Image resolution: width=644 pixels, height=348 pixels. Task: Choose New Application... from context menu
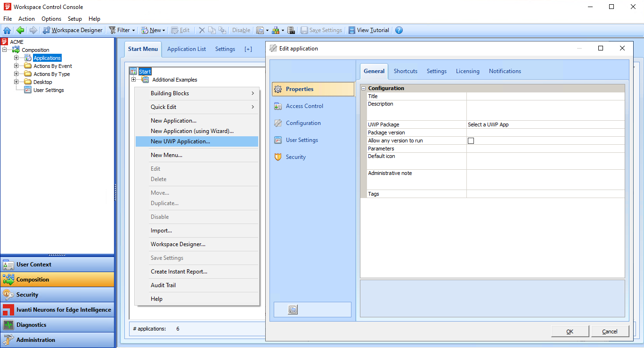click(197, 121)
